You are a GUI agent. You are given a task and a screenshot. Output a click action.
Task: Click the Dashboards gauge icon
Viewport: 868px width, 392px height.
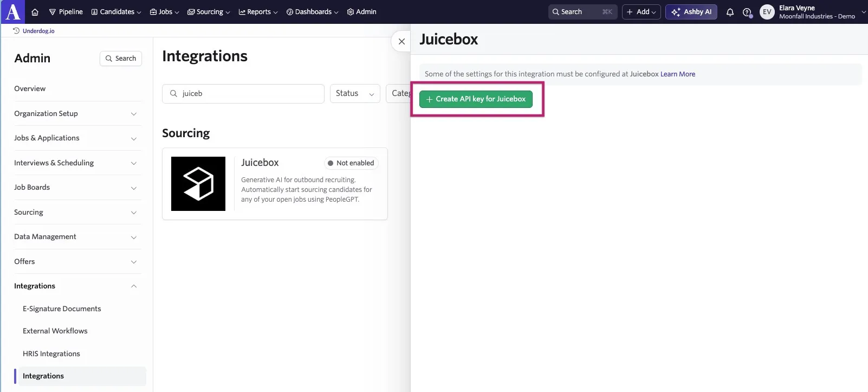(x=290, y=12)
